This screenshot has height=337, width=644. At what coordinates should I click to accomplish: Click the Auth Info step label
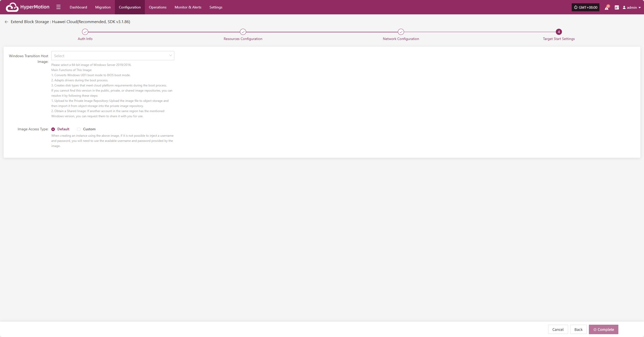coord(85,39)
